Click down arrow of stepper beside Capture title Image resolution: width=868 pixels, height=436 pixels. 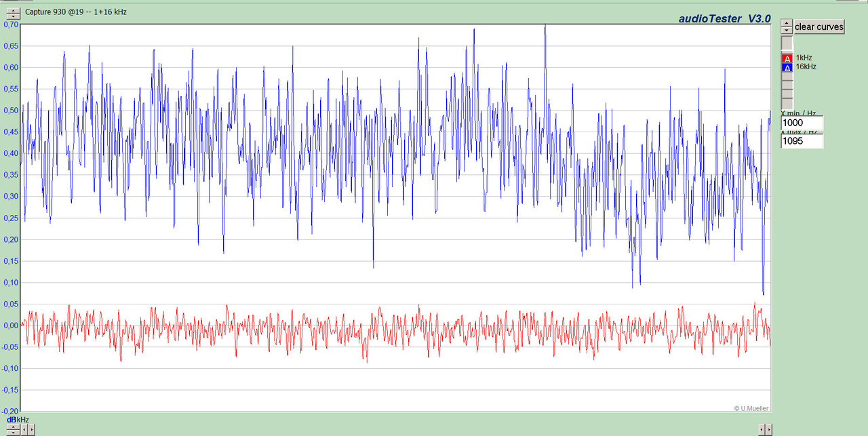tap(13, 15)
